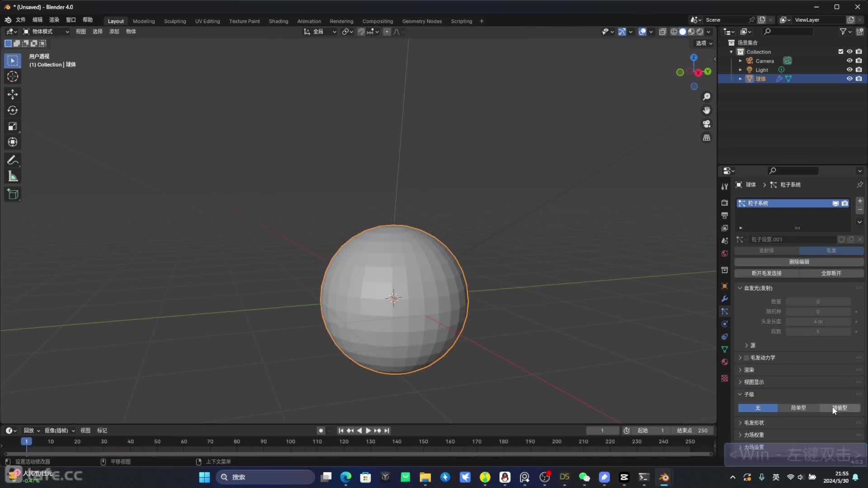The width and height of the screenshot is (868, 488).
Task: Open the Render properties tab
Action: tap(725, 203)
